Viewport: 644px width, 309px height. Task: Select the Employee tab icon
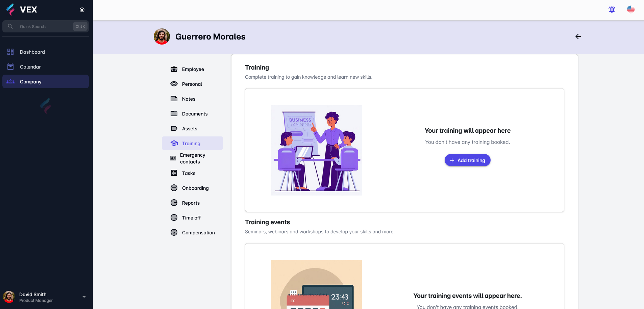point(174,69)
